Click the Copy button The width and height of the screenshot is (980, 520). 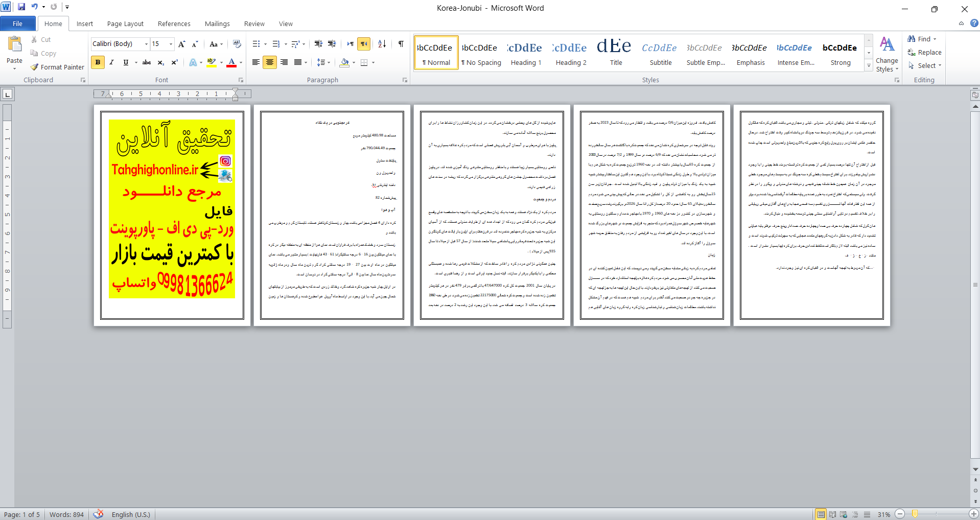click(x=43, y=53)
